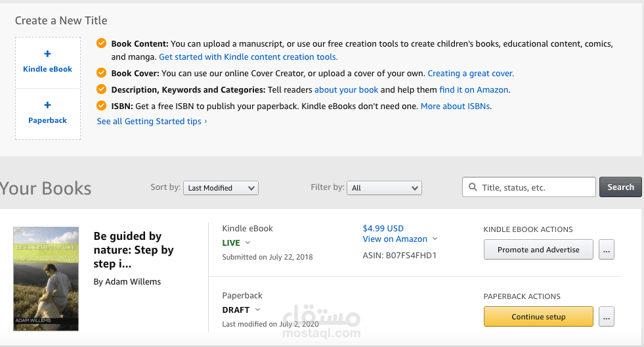
Task: Expand the DRAFT status chevron
Action: 257,310
